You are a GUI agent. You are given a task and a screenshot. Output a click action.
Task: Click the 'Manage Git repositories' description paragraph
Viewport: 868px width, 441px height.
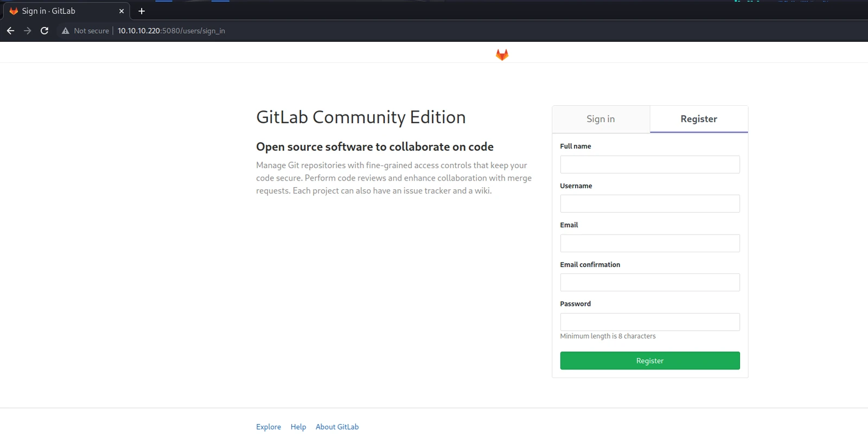click(x=394, y=178)
